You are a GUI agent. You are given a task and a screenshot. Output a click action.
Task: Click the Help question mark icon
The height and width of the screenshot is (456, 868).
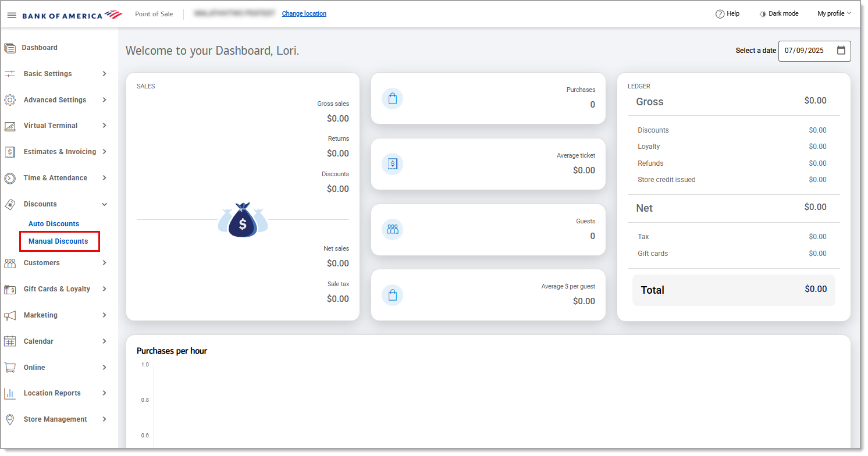[720, 14]
